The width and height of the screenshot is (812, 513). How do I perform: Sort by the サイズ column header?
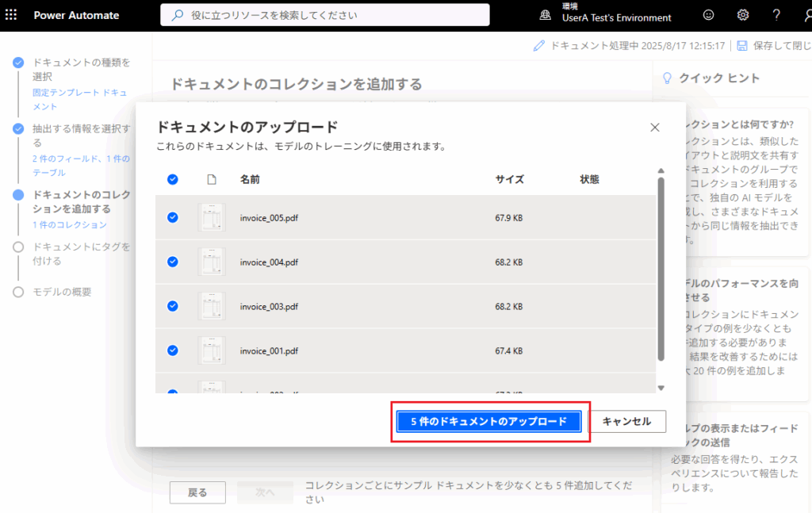pyautogui.click(x=510, y=180)
